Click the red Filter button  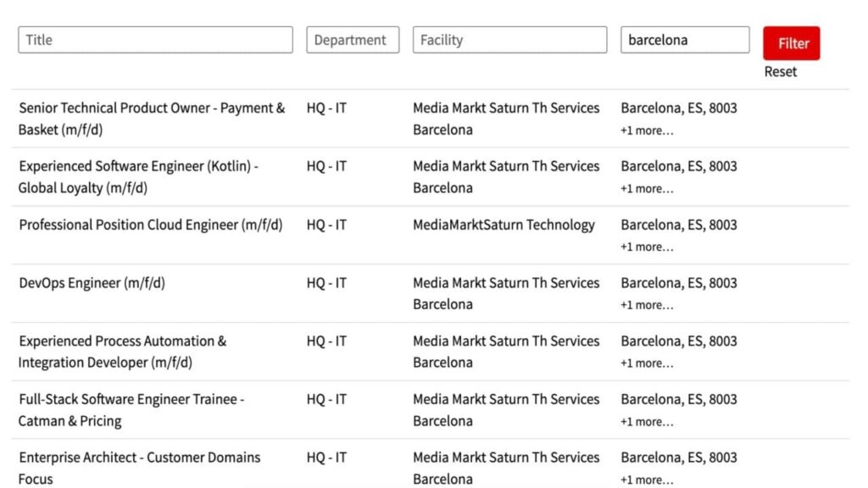click(791, 43)
